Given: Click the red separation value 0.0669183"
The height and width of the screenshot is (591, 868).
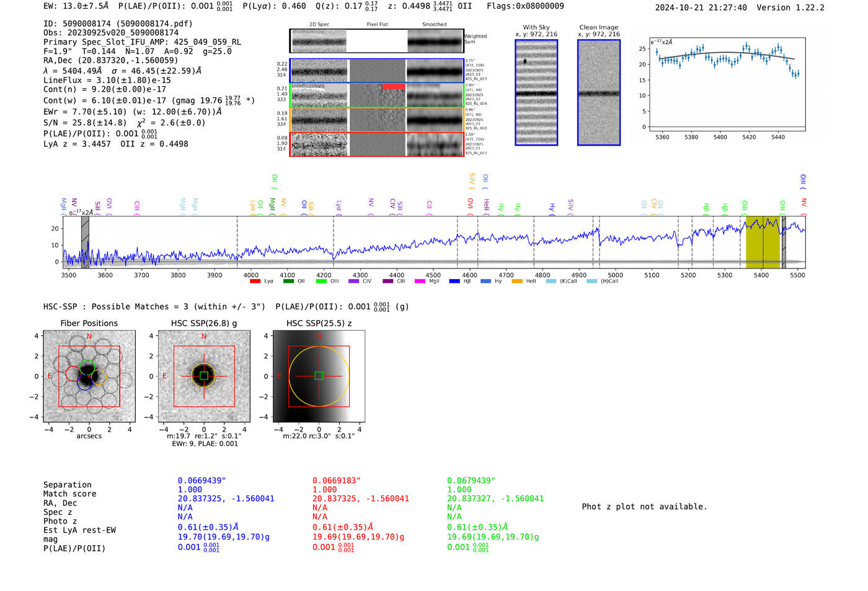Looking at the screenshot, I should click(336, 481).
